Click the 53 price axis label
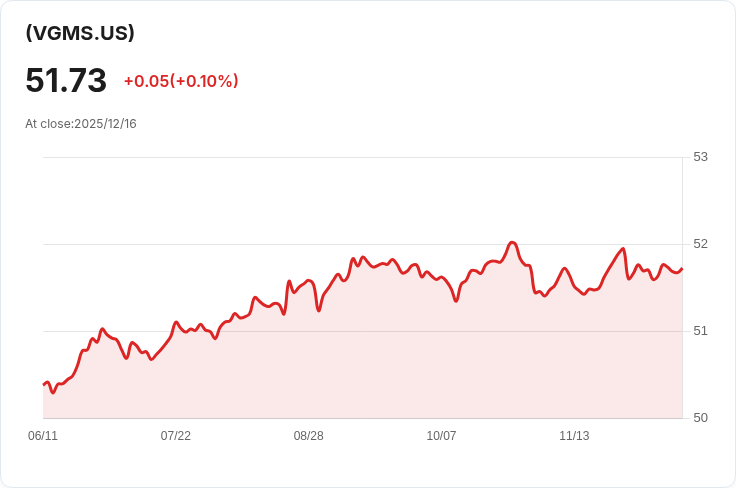 [700, 157]
